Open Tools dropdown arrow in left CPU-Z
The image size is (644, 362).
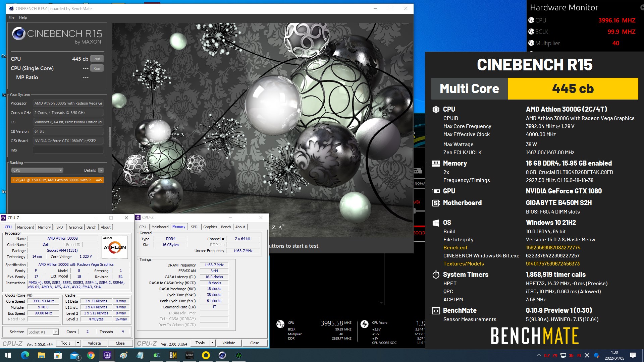pos(78,343)
